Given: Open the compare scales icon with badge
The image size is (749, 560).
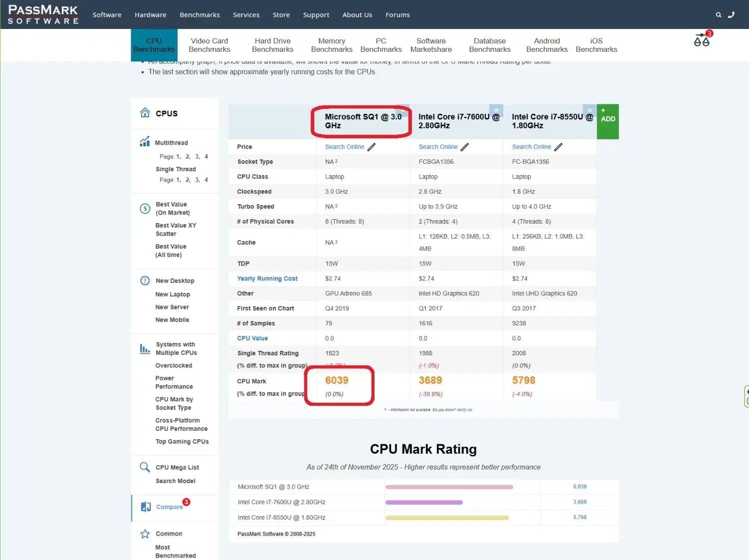Looking at the screenshot, I should pos(702,40).
